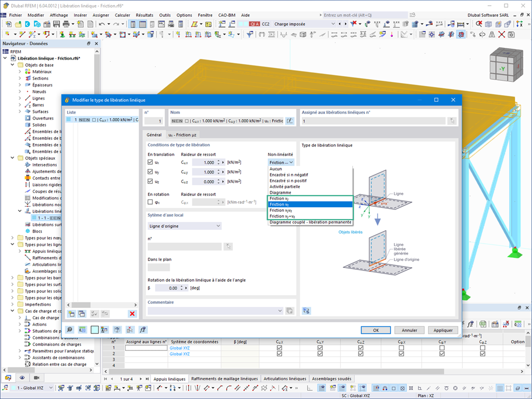This screenshot has width=532, height=399.
Task: Create a new item in the Liste panel
Action: point(71,314)
